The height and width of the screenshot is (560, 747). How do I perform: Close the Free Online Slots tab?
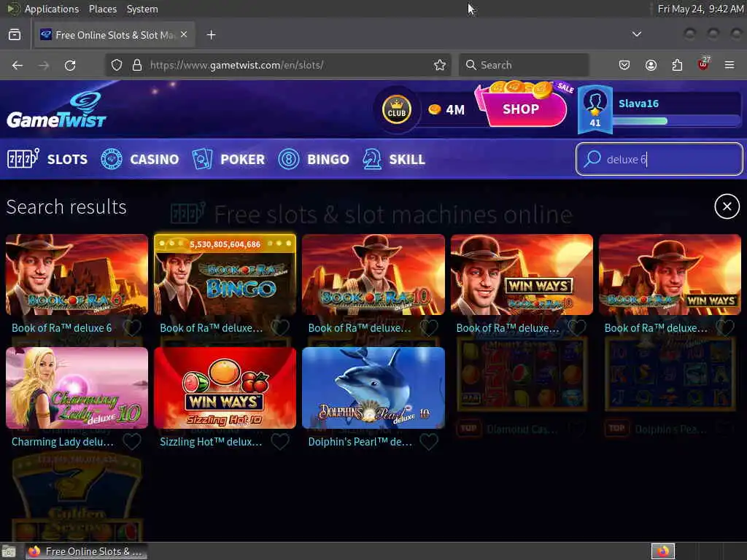pos(184,35)
